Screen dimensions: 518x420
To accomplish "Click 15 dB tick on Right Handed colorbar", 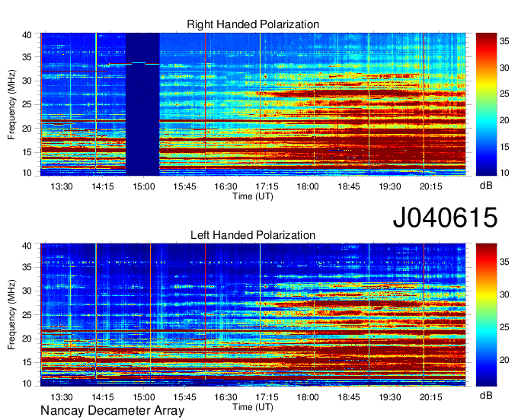I will (504, 147).
